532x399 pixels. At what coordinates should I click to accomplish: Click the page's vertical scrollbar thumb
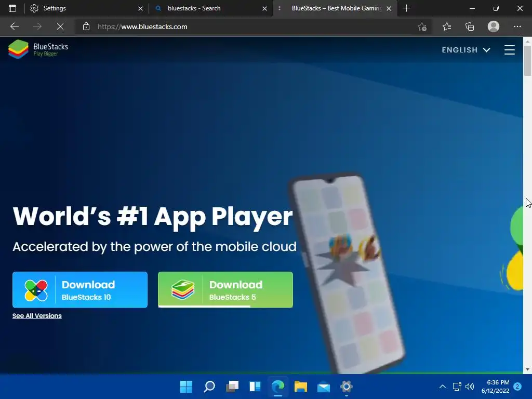pyautogui.click(x=527, y=60)
